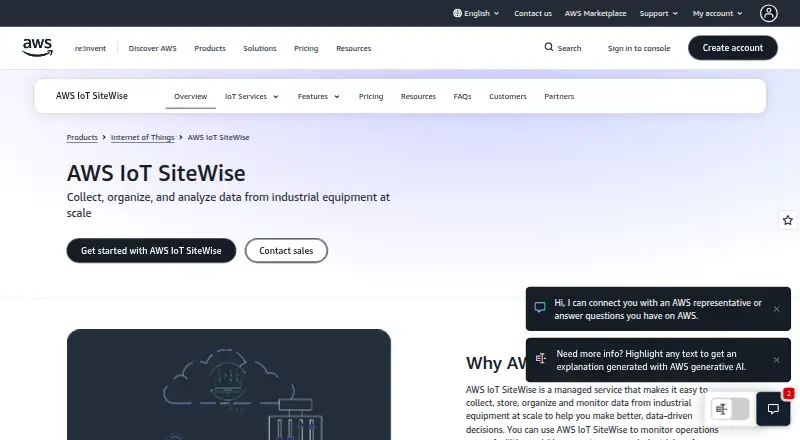The height and width of the screenshot is (440, 800).
Task: Click Contact us link
Action: click(533, 13)
